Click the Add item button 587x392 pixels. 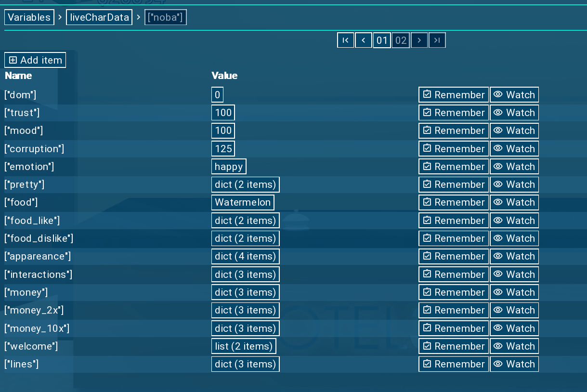tap(35, 60)
